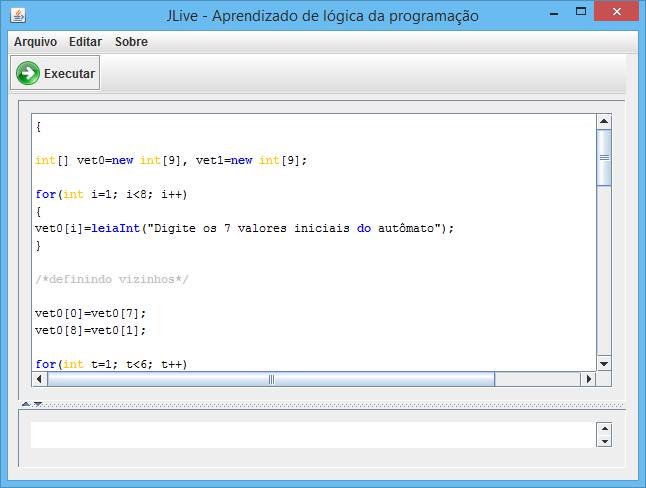Place cursor on the vet0[8]=vet0[1] line

(90, 330)
